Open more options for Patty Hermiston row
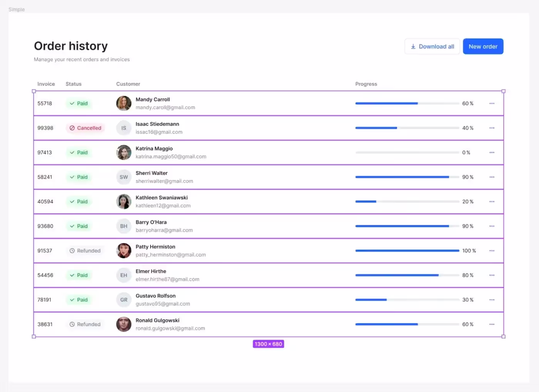539x392 pixels. (x=492, y=251)
